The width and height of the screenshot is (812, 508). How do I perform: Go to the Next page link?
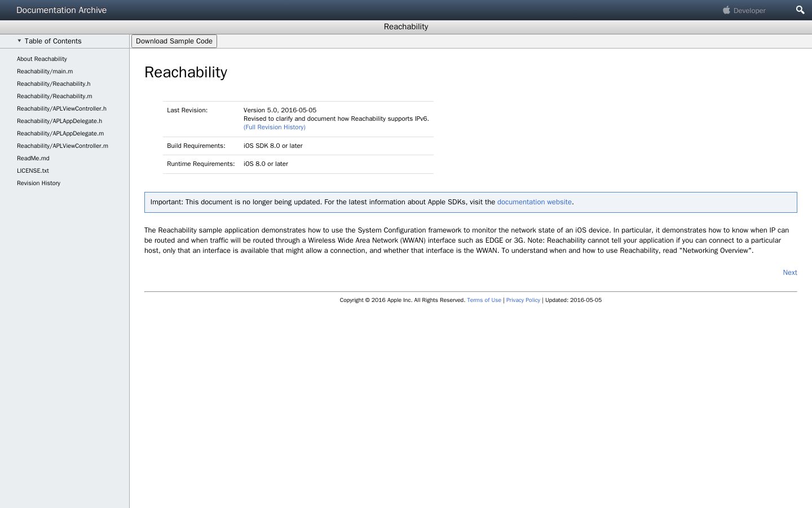pos(790,273)
